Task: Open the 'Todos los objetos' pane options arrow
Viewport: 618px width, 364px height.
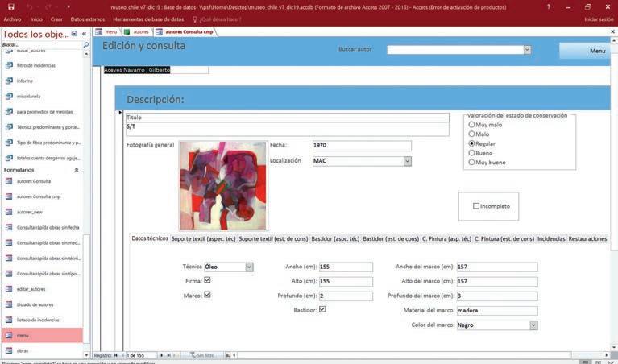Action: click(x=74, y=35)
